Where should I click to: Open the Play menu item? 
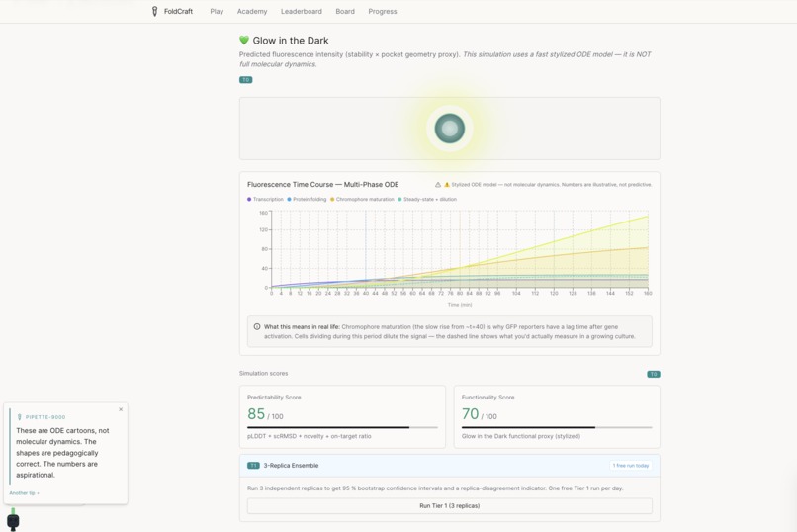coord(217,11)
